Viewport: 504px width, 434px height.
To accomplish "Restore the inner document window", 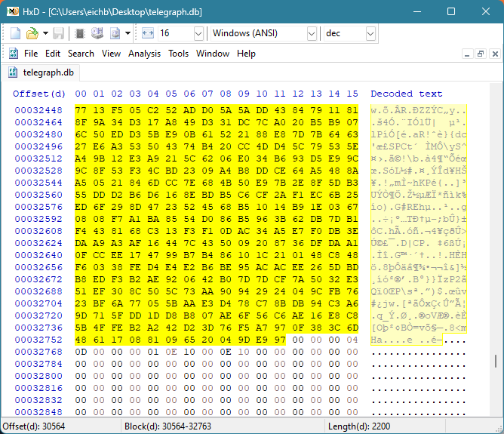I will (481, 54).
